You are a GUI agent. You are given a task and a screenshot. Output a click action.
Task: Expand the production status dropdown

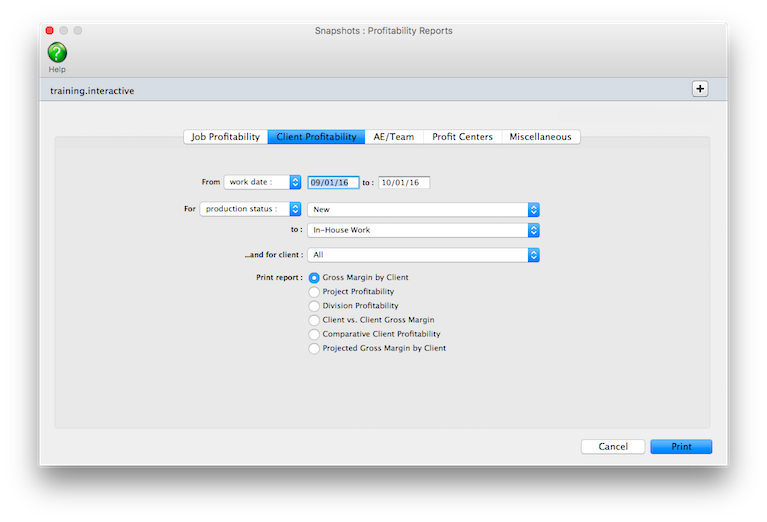pyautogui.click(x=251, y=209)
